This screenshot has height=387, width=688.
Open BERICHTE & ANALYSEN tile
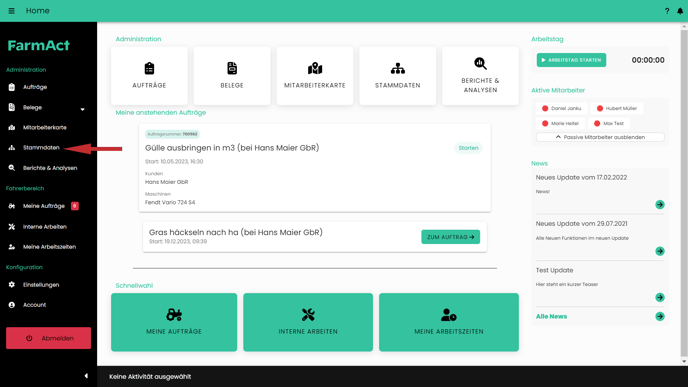coord(480,76)
